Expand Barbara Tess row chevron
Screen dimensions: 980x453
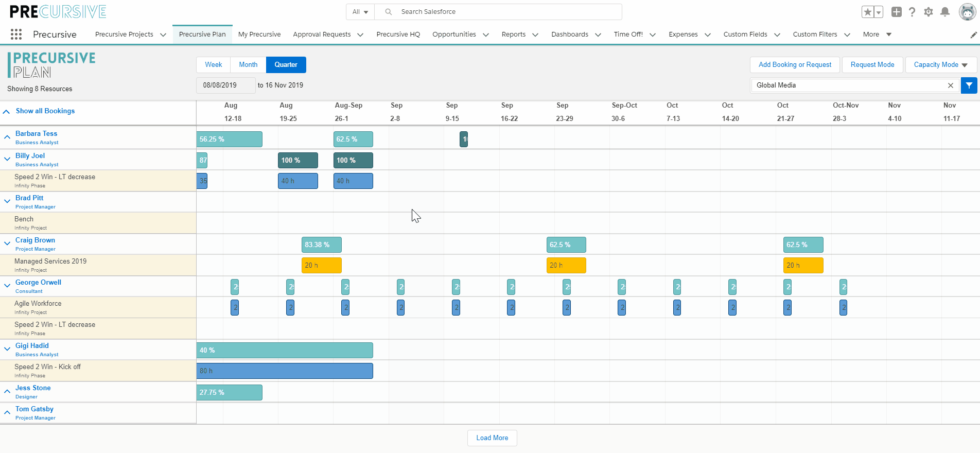click(x=7, y=137)
